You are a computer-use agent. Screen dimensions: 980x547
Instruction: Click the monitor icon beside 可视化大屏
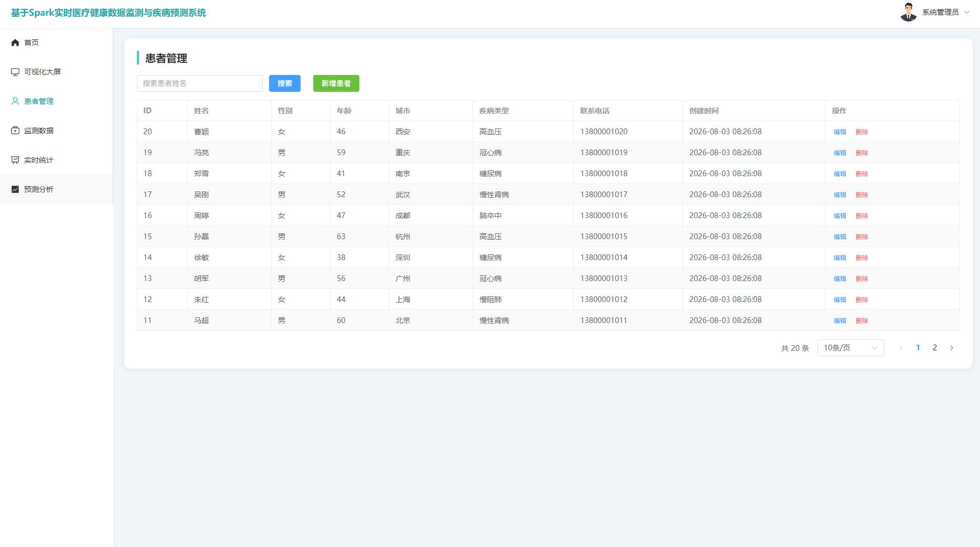(15, 72)
